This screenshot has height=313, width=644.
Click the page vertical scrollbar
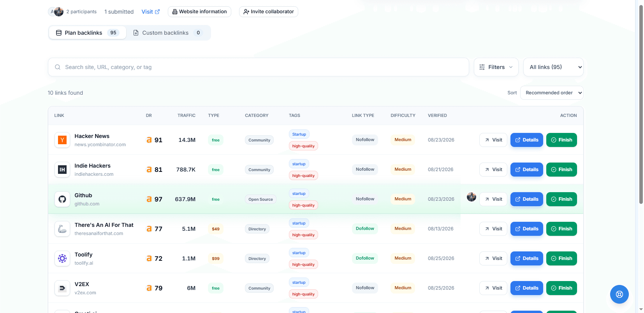click(x=641, y=104)
